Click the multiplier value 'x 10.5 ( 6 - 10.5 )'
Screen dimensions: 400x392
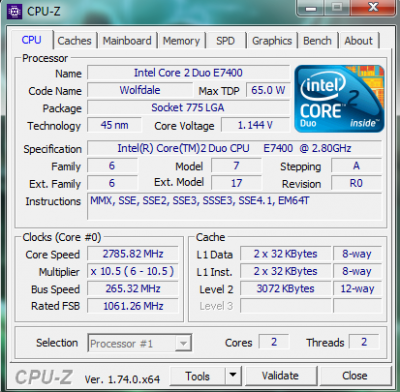click(133, 271)
